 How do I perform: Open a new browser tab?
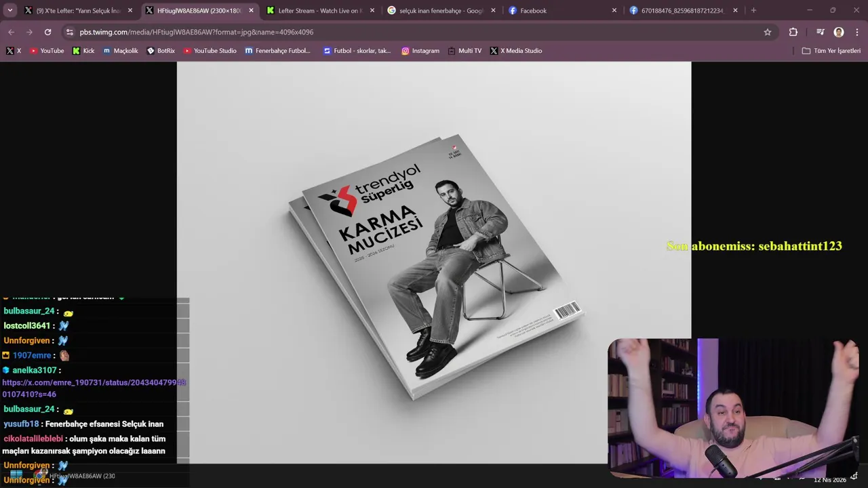pos(753,11)
